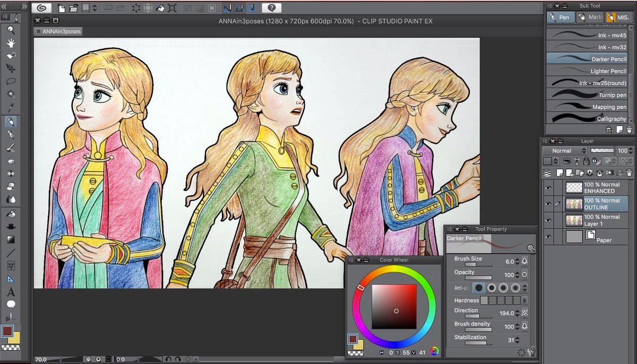Adjust the layer opacity 100 stepper
Screen dimensions: 637x364
630,151
